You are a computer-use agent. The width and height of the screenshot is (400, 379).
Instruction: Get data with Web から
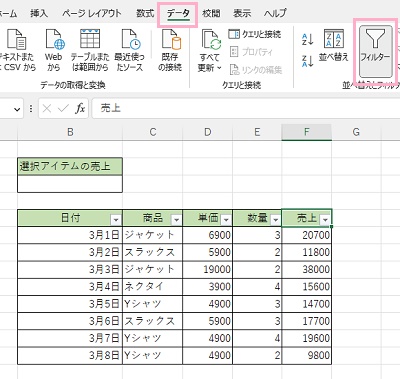[54, 50]
